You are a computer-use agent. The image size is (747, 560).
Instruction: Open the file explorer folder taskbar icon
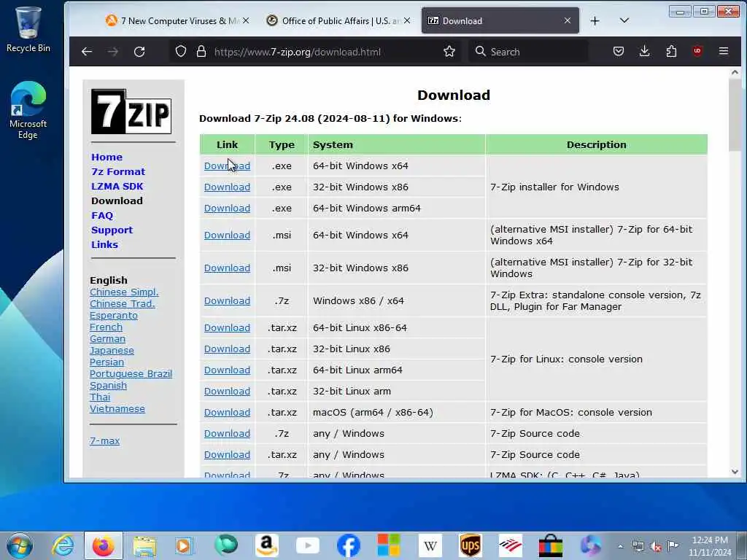[x=144, y=545]
